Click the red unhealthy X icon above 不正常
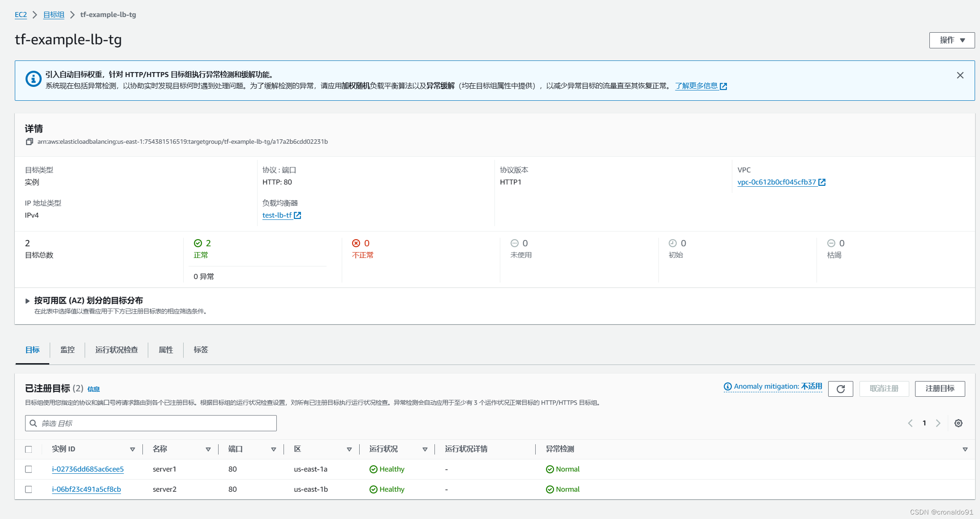Image resolution: width=980 pixels, height=519 pixels. [356, 243]
